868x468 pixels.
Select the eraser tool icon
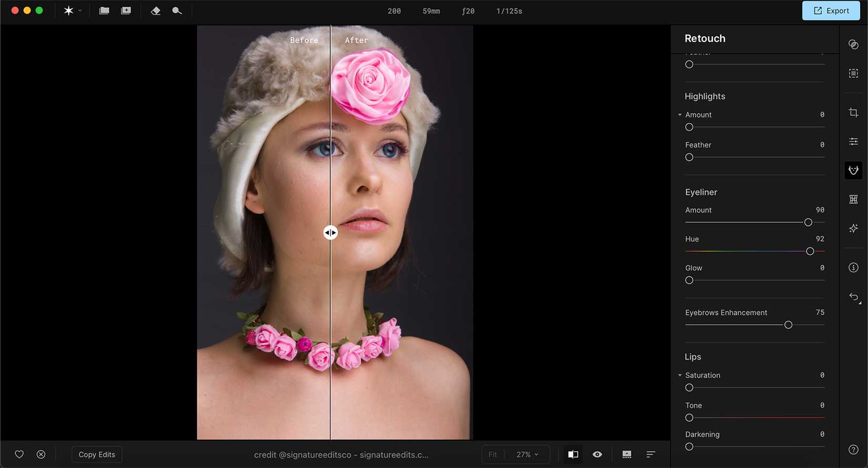tap(156, 11)
